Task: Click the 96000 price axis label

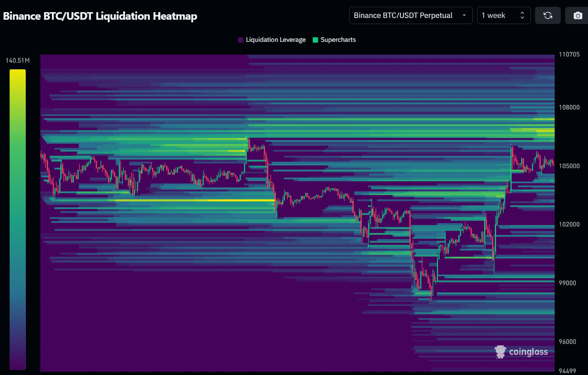Action: tap(567, 342)
